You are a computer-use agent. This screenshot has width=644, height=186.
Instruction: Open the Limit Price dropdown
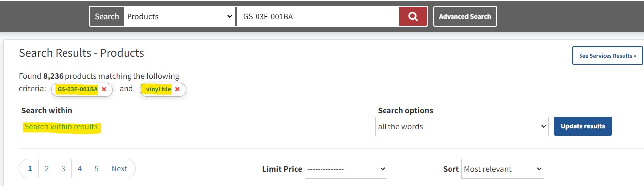tap(346, 169)
